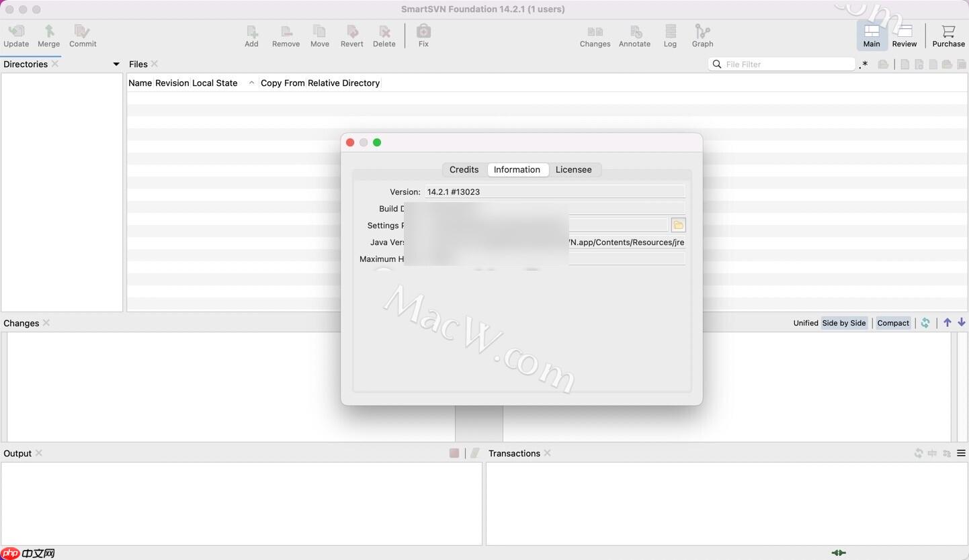969x560 pixels.
Task: Click the refresh changes icon
Action: (x=925, y=323)
